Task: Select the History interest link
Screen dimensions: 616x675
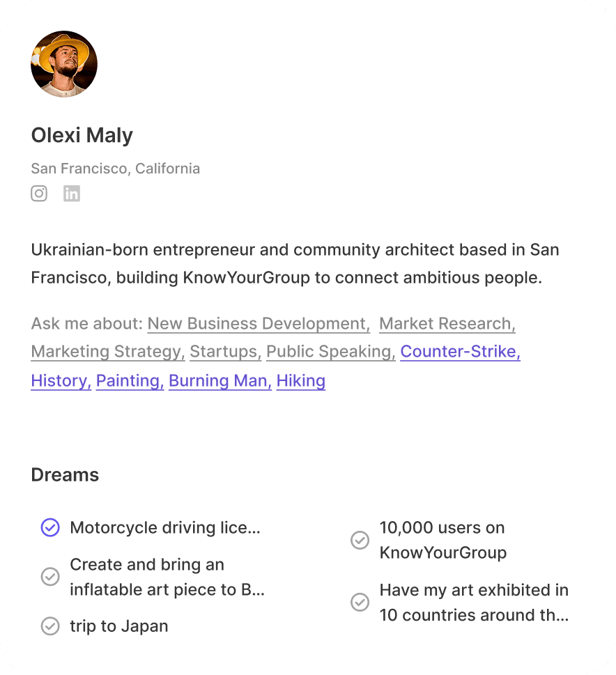Action: coord(61,381)
